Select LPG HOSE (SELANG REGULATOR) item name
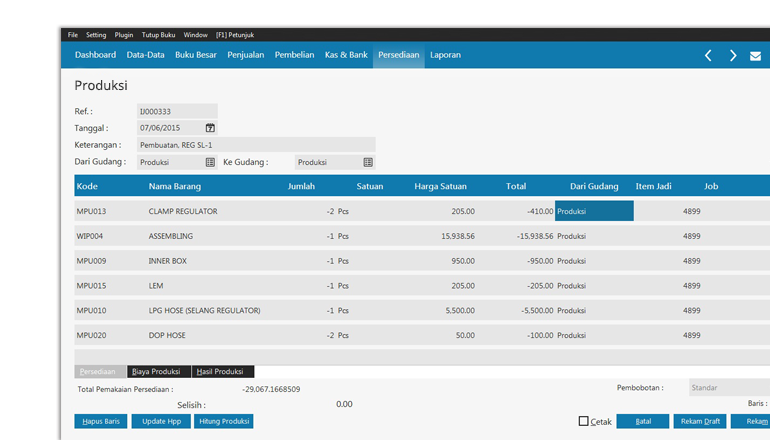The image size is (770, 440). coord(205,310)
